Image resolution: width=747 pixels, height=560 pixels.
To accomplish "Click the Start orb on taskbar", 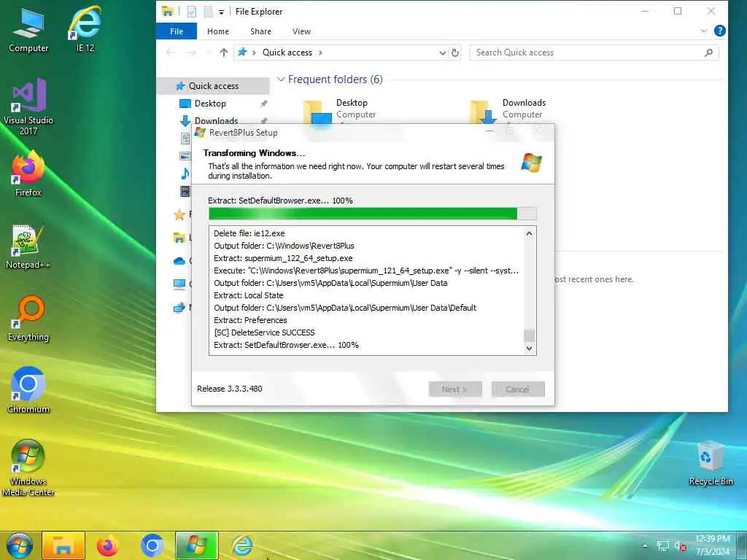I will coord(20,545).
